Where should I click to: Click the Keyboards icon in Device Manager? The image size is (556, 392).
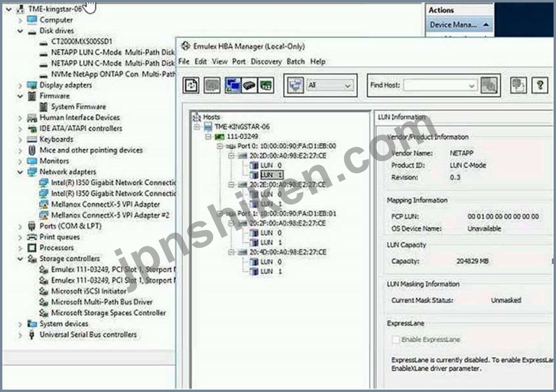pyautogui.click(x=32, y=139)
